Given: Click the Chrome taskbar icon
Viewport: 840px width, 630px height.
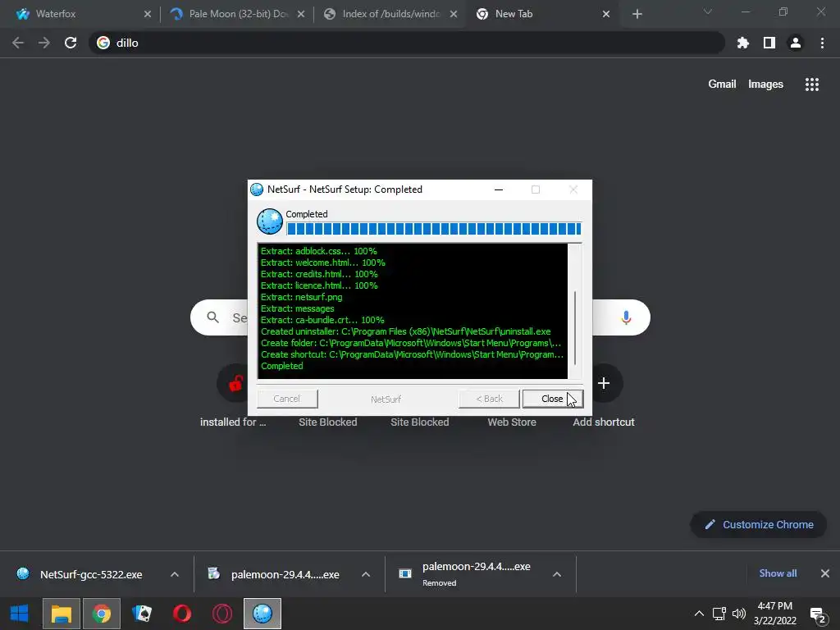Looking at the screenshot, I should (x=101, y=614).
